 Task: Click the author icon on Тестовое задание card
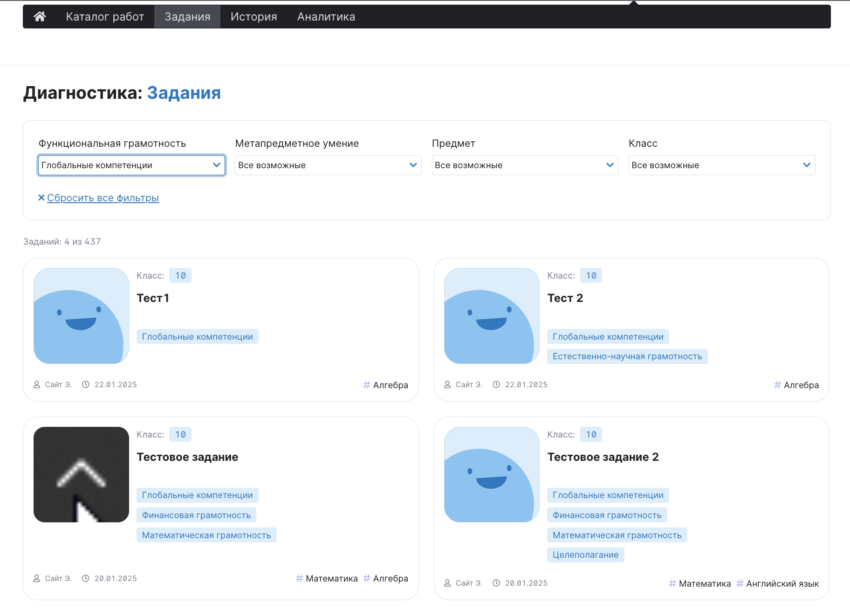[37, 579]
